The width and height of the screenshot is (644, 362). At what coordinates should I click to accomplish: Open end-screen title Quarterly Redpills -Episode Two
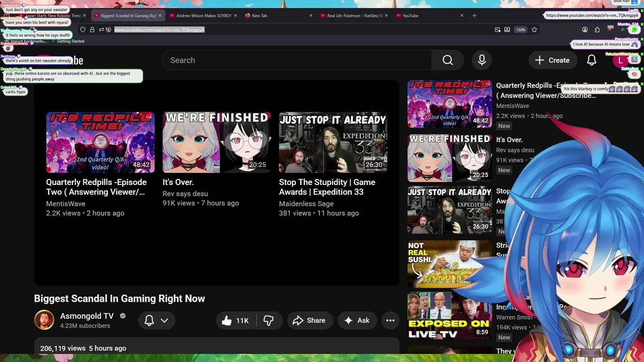(97, 187)
